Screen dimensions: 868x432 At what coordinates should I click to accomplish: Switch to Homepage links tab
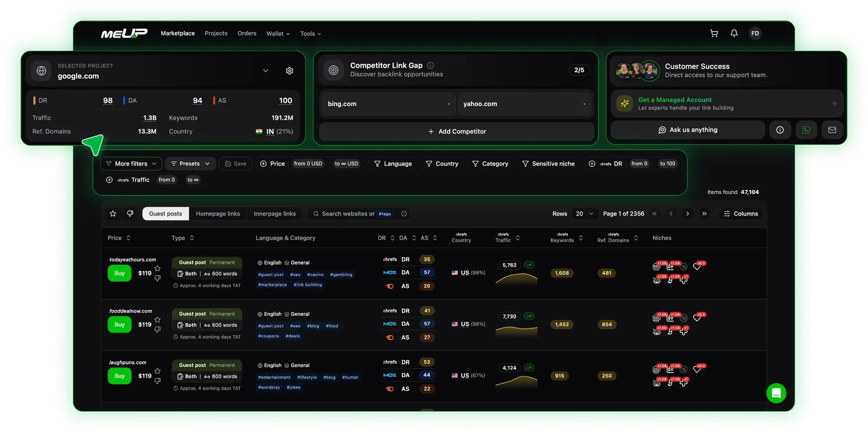[x=218, y=214]
